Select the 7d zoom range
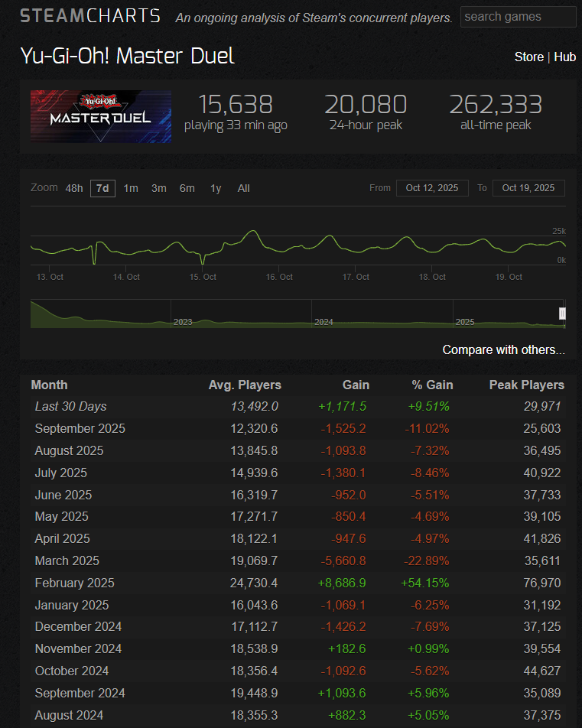This screenshot has width=582, height=728. 102,188
